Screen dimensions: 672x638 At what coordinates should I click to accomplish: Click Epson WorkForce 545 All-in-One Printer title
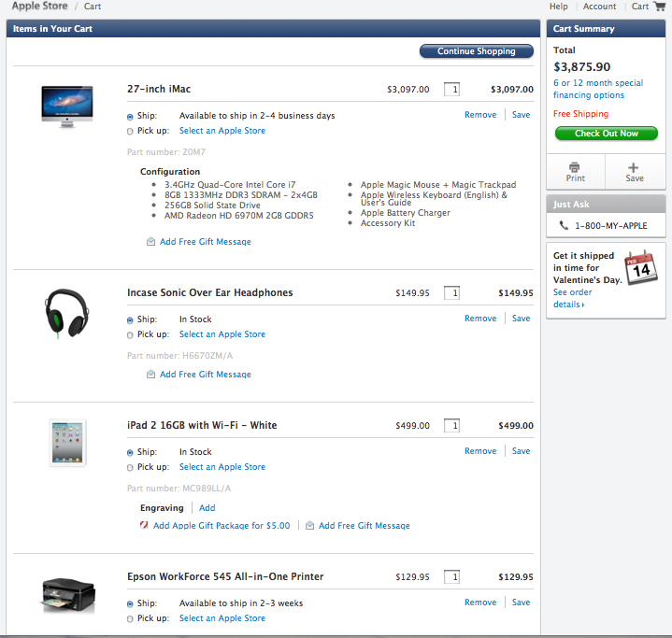[225, 576]
